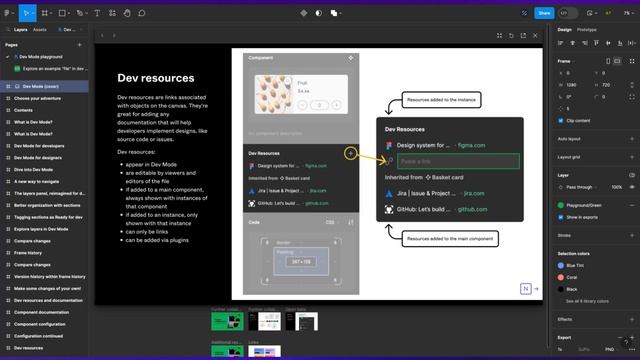Uncheck the Show in exports checkbox
640x360 pixels.
pos(561,217)
